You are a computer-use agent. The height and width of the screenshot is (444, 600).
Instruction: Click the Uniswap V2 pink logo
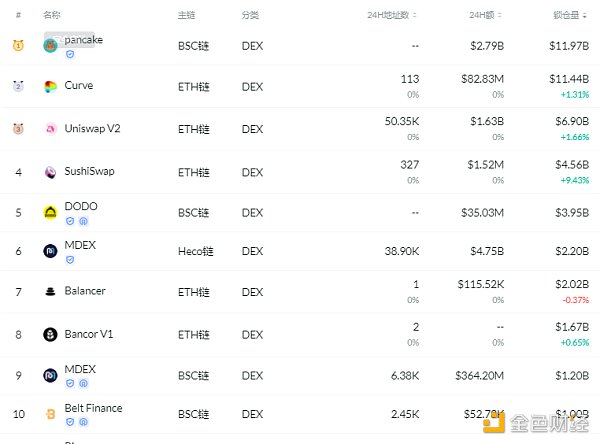pyautogui.click(x=50, y=129)
